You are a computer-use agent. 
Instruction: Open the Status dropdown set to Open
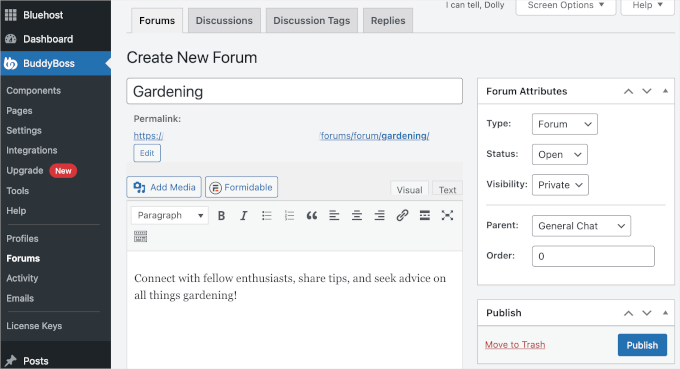coord(560,154)
